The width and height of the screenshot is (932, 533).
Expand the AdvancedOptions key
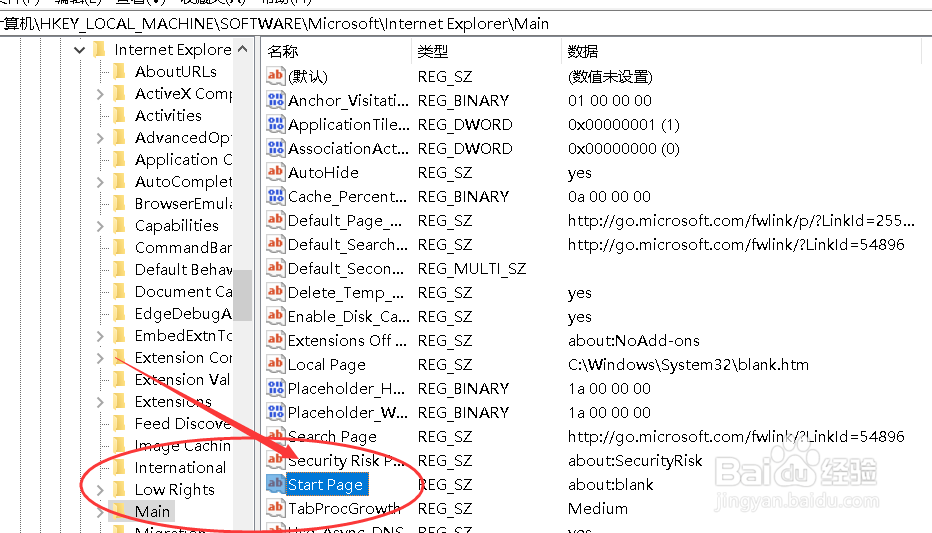(x=100, y=138)
